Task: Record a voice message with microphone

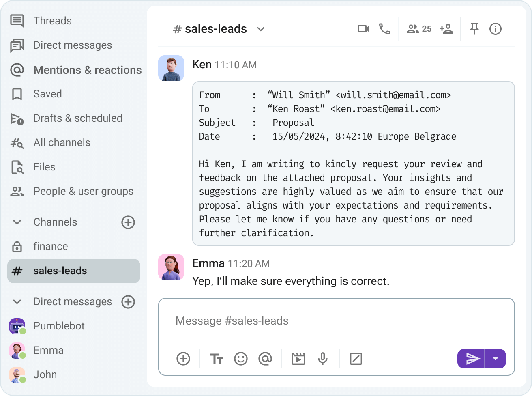Action: (x=323, y=359)
